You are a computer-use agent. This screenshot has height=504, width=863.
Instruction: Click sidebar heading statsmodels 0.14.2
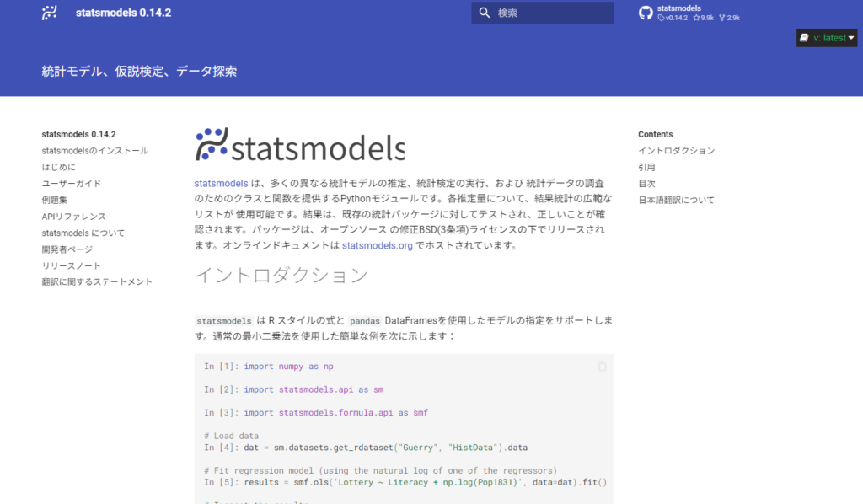[x=78, y=134]
